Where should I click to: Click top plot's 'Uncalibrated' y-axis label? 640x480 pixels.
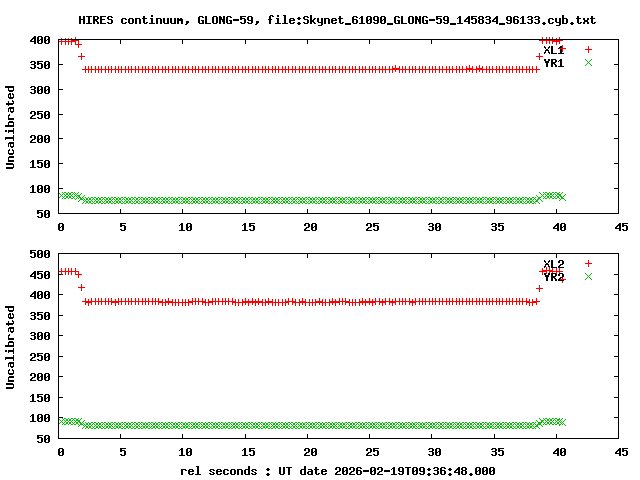11,127
